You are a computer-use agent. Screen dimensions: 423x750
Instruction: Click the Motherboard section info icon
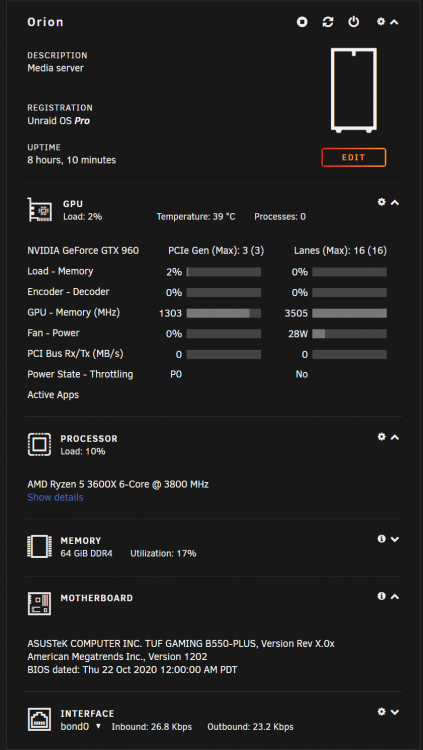click(381, 596)
